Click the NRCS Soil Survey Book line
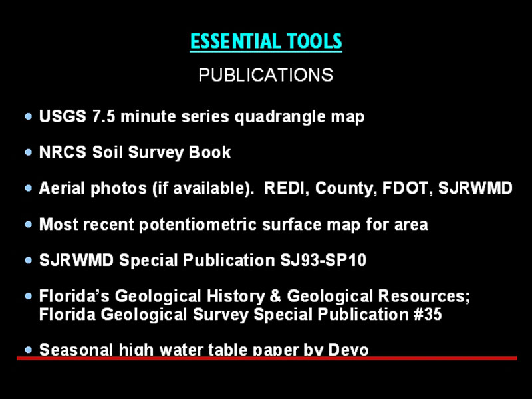 pos(135,153)
